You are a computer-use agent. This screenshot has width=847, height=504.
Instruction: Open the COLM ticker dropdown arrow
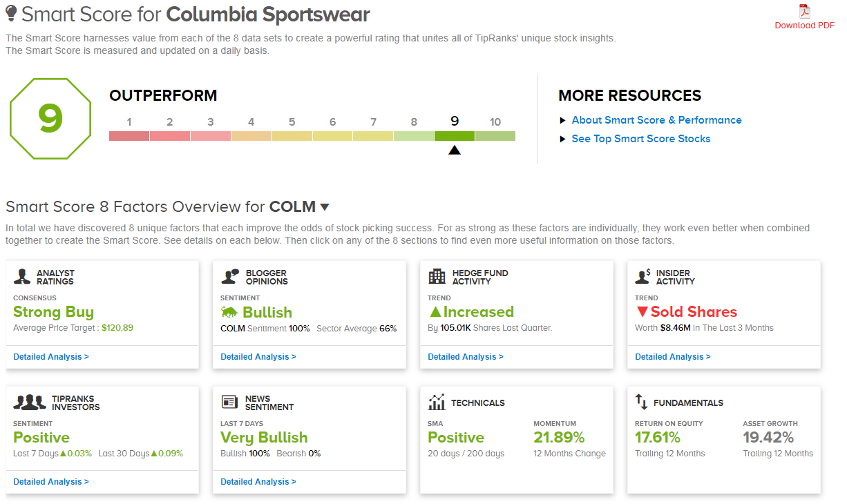[x=325, y=206]
